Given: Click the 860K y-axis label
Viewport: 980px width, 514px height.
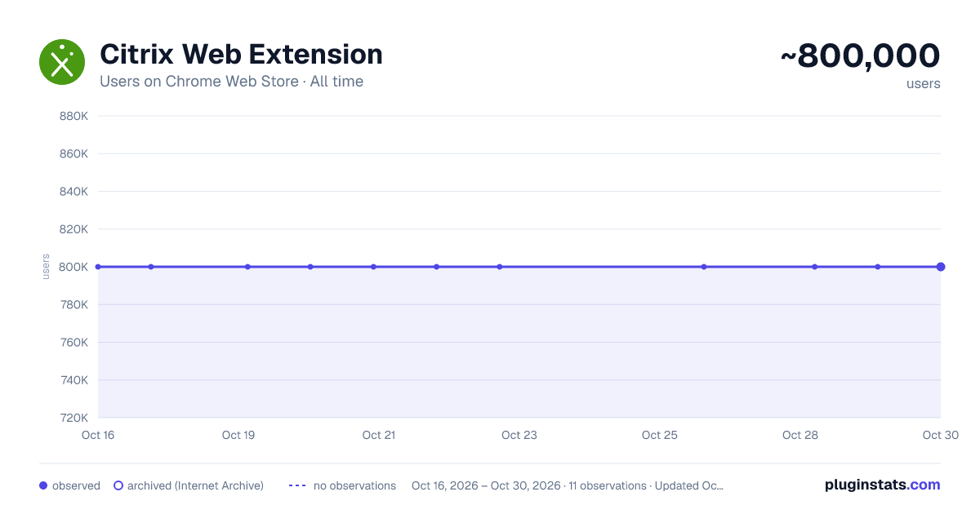Looking at the screenshot, I should pos(73,153).
